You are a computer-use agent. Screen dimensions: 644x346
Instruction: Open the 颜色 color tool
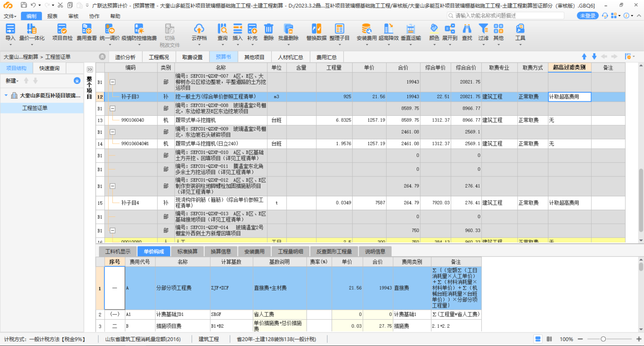tap(434, 32)
